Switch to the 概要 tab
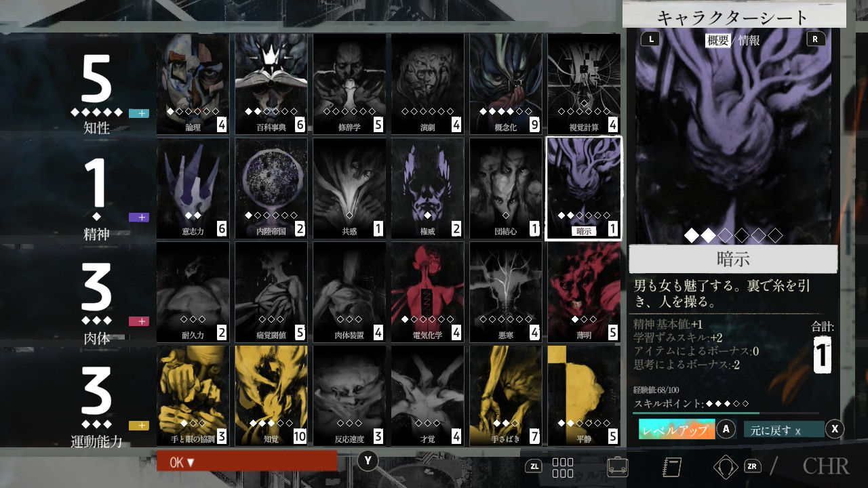The width and height of the screenshot is (868, 488). (718, 40)
